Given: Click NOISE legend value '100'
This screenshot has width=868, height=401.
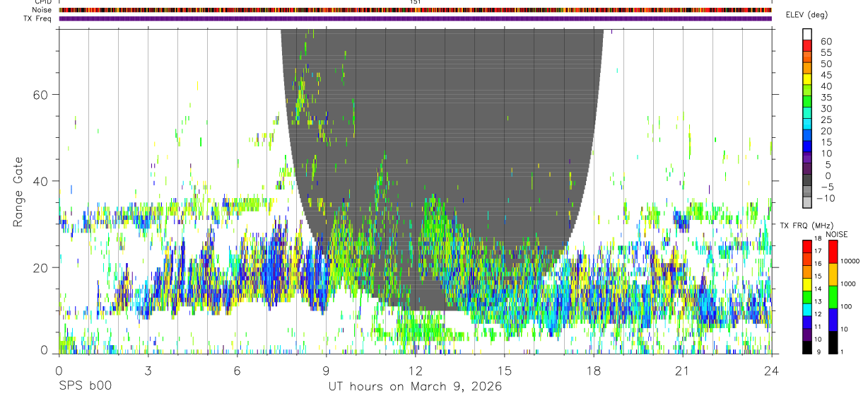Looking at the screenshot, I should (x=846, y=306).
